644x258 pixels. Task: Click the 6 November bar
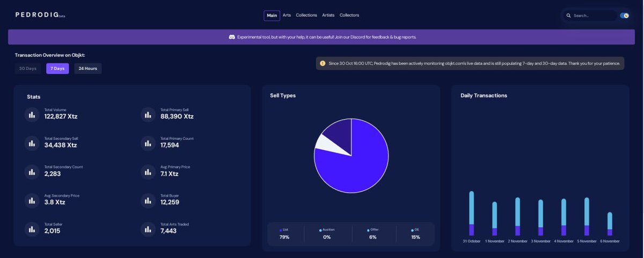(610, 224)
